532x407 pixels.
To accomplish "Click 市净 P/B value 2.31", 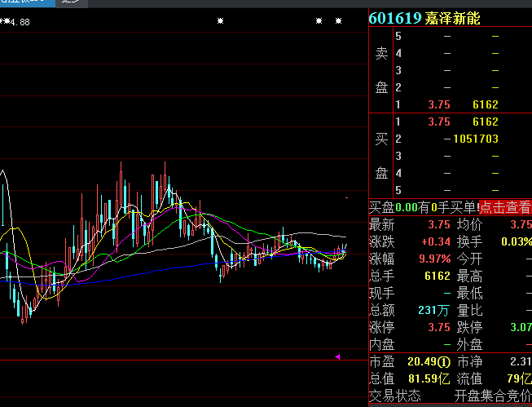I will [x=521, y=362].
